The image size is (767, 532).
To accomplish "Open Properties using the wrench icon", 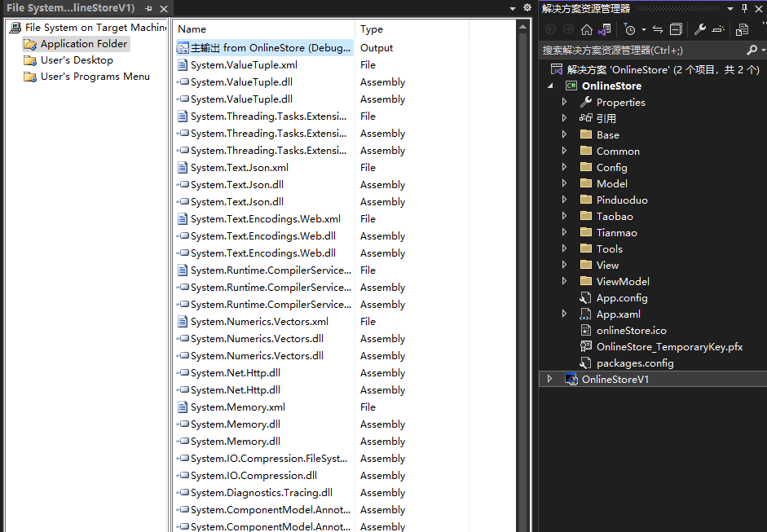I will (700, 29).
